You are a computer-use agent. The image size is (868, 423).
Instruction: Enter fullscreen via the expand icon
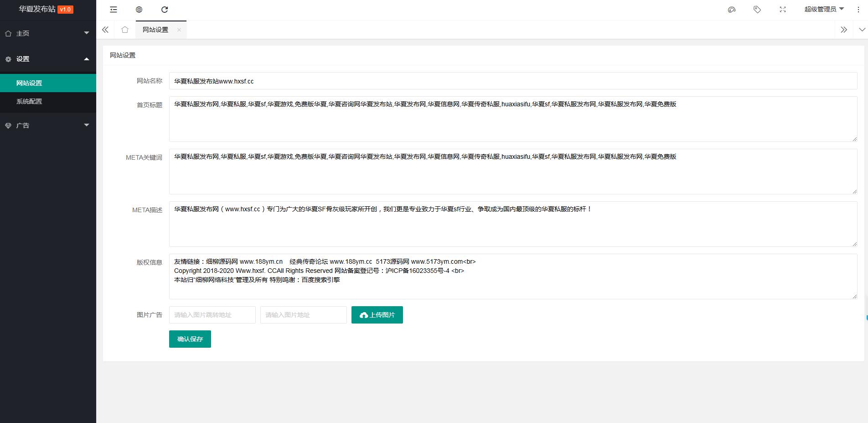(x=783, y=9)
